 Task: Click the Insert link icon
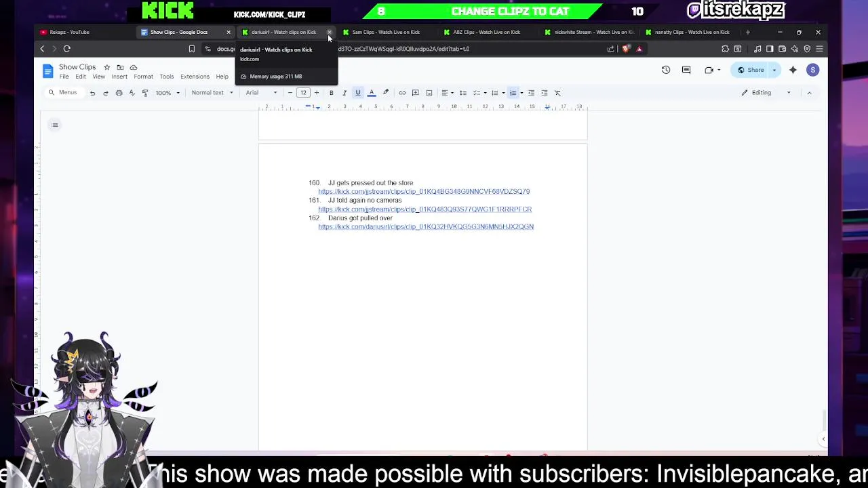tap(402, 93)
